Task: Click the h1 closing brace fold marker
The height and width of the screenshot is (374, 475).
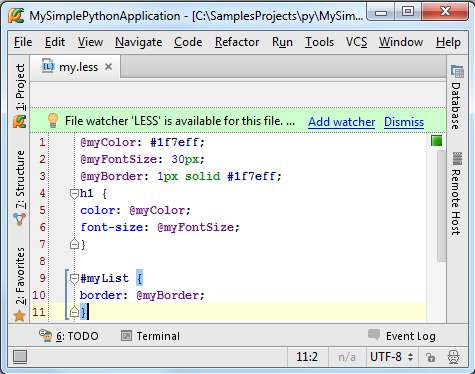Action: 74,244
